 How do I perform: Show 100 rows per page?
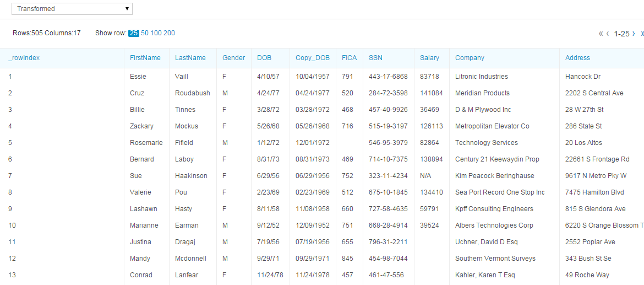156,33
